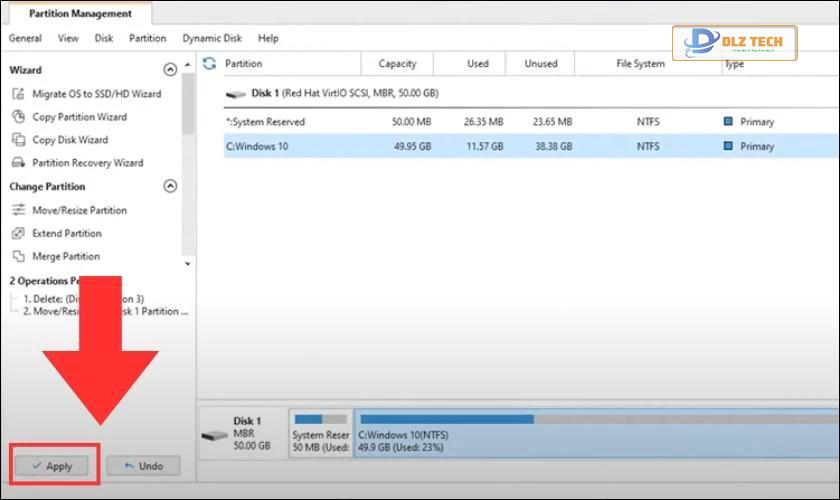Click the 26.35 MB used cell

tap(483, 122)
